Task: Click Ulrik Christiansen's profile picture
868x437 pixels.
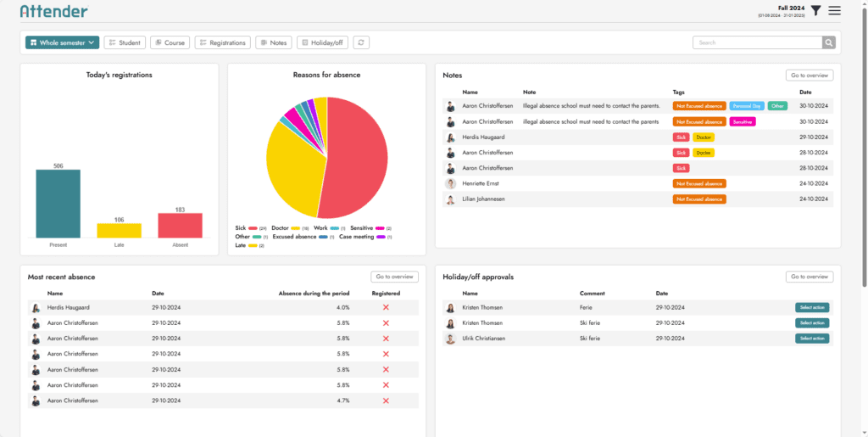Action: (x=450, y=339)
